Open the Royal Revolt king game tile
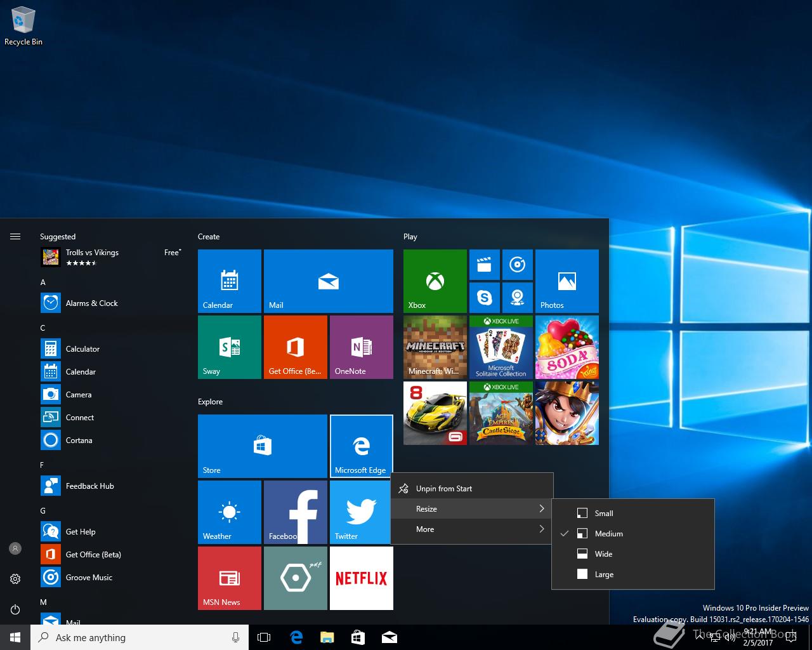This screenshot has height=650, width=812. (x=567, y=413)
